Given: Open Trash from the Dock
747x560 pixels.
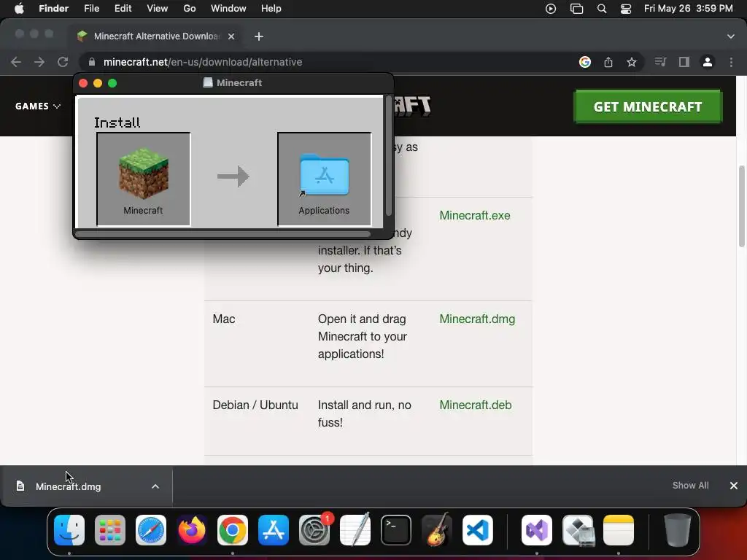Looking at the screenshot, I should tap(678, 530).
